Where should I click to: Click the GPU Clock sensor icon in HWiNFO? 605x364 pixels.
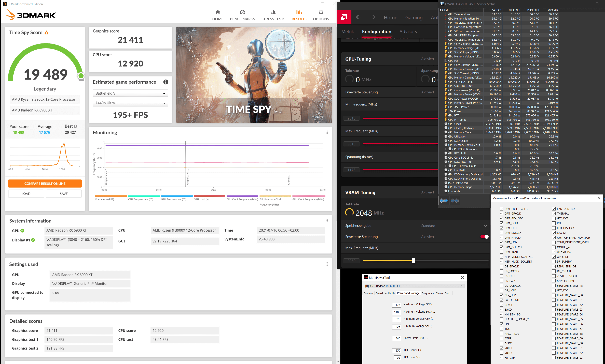[446, 124]
